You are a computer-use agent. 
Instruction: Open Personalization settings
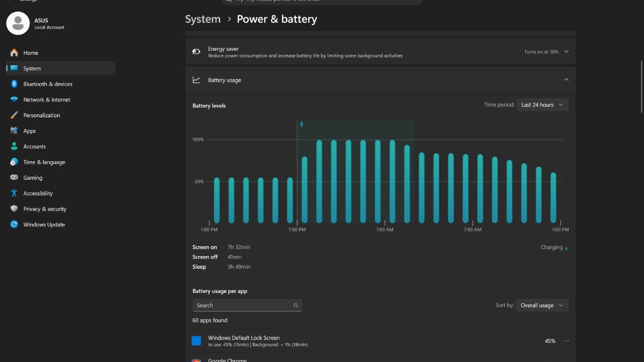(61, 115)
